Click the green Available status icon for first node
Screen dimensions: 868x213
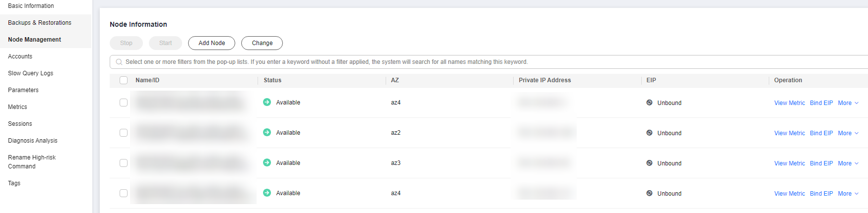click(267, 102)
